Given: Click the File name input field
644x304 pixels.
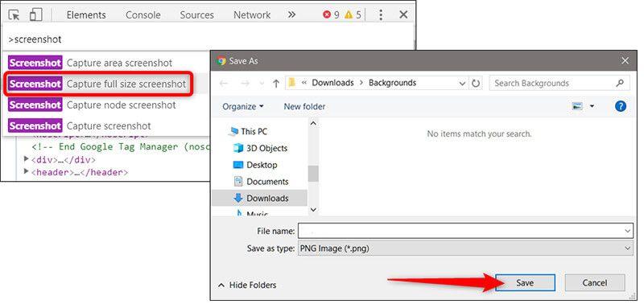Looking at the screenshot, I should 466,231.
